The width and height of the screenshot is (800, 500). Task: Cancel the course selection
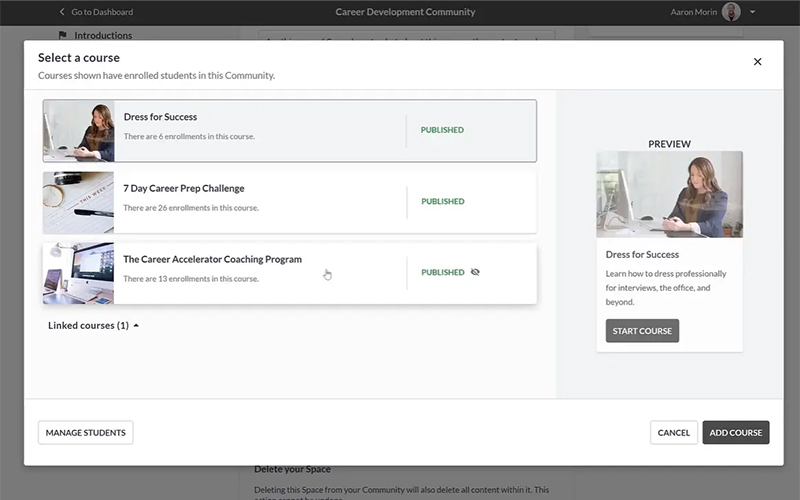(673, 433)
